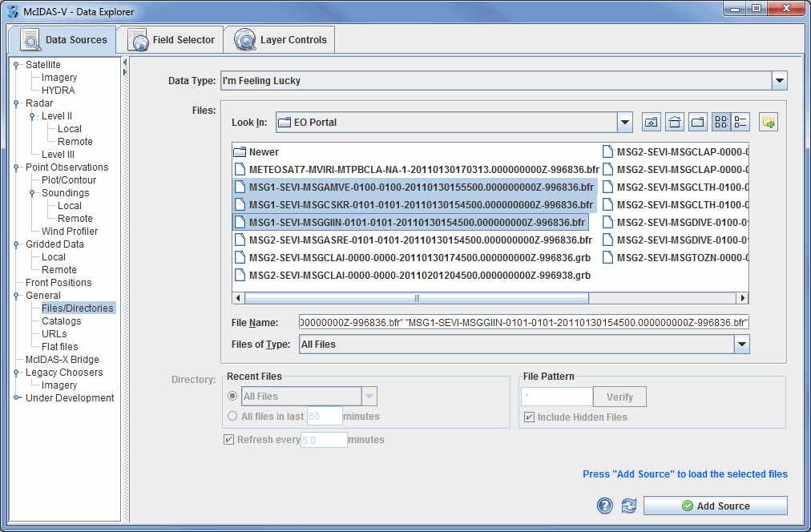Select the Catalogs chooser

click(61, 321)
